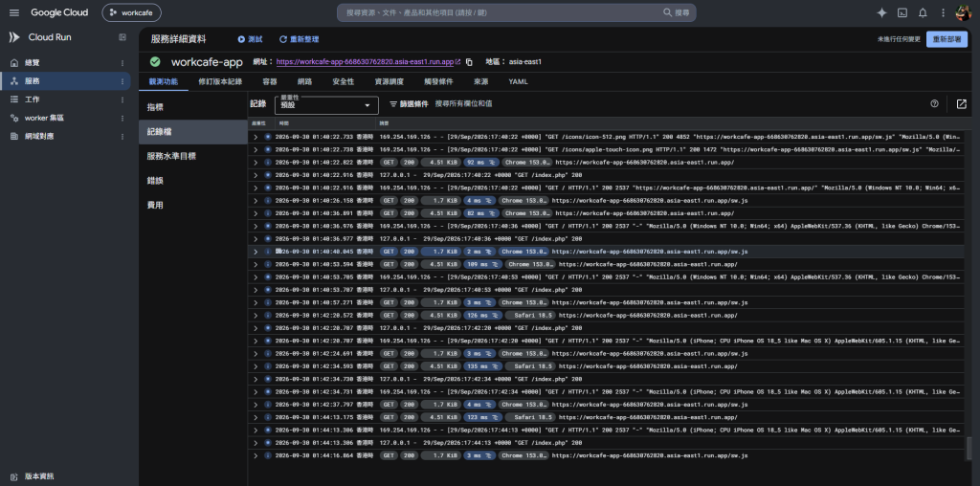
Task: Expand log entry at 01:44:16.864
Action: pos(255,456)
